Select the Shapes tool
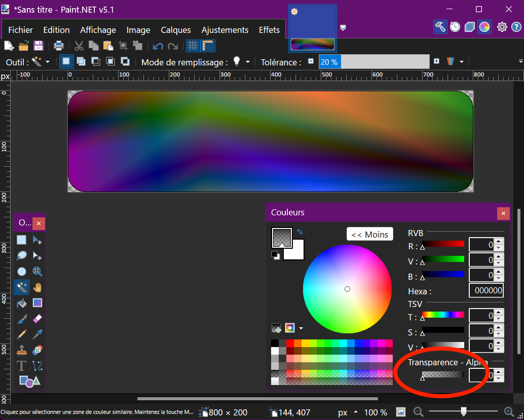The image size is (524, 420). pos(29,381)
